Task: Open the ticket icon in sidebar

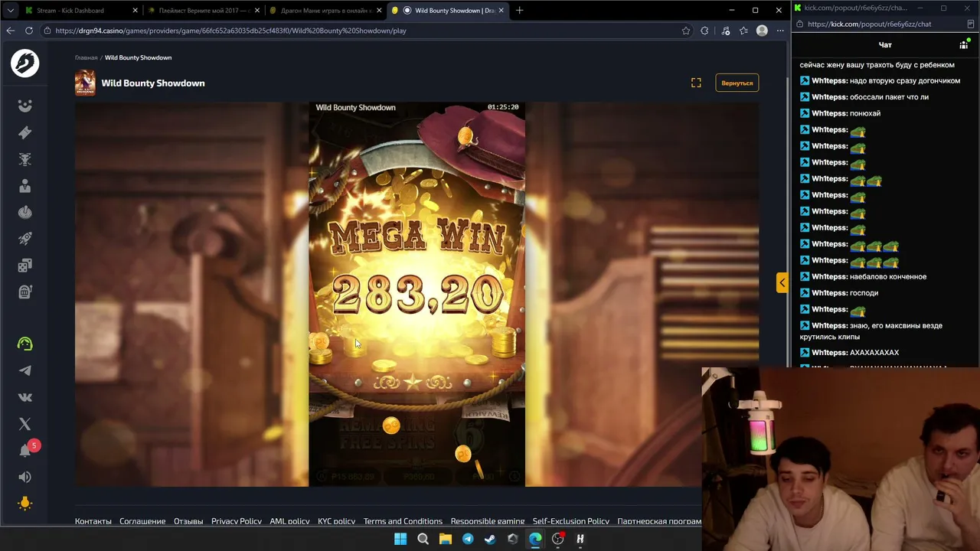Action: tap(25, 133)
